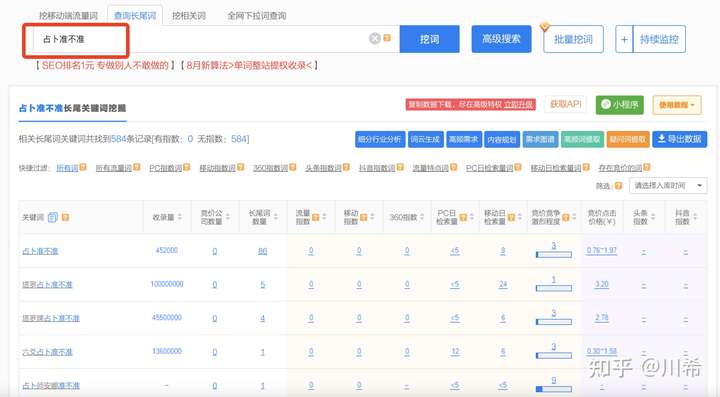
Task: Open help icon beside the search clear button
Action: click(x=387, y=38)
